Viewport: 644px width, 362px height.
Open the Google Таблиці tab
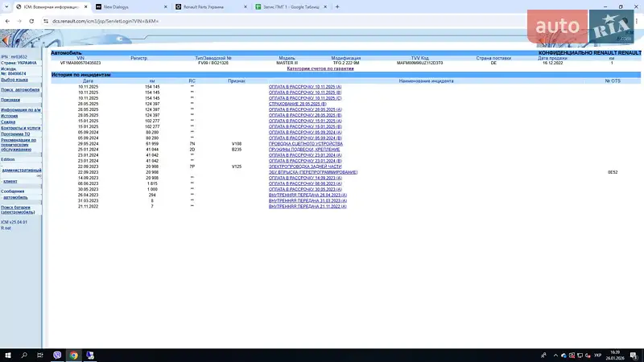tap(286, 6)
